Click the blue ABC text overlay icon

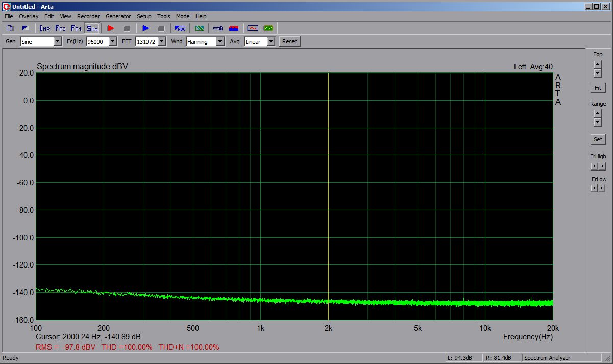180,28
